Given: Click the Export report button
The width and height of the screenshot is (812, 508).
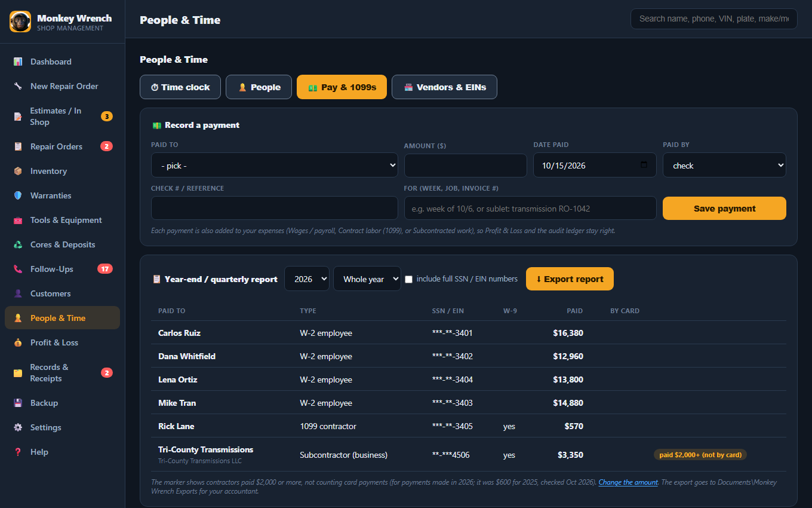Looking at the screenshot, I should [x=570, y=279].
